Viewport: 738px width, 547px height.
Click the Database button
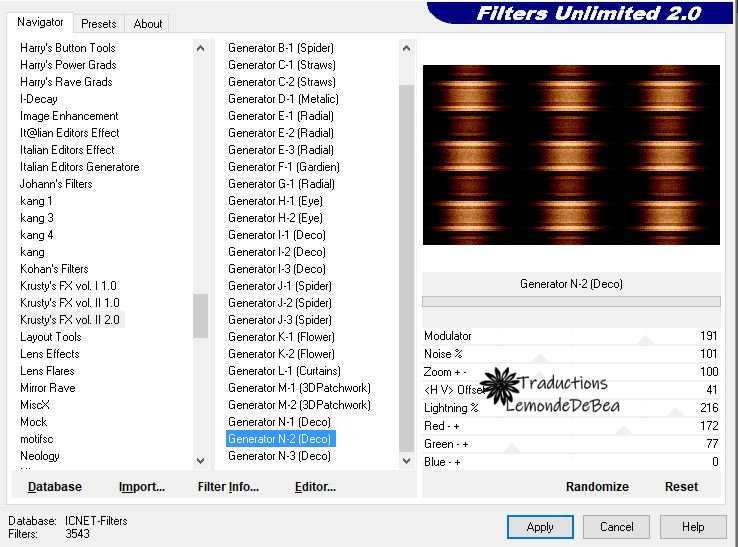(55, 487)
